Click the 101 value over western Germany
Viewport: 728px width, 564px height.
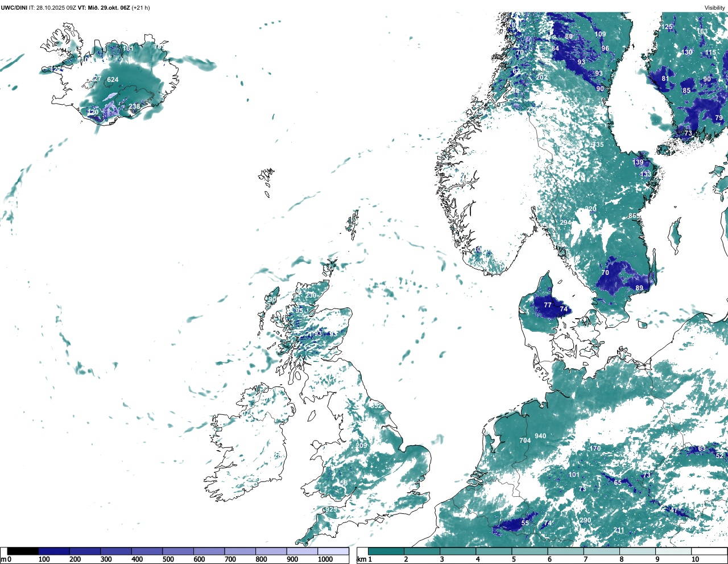(574, 475)
